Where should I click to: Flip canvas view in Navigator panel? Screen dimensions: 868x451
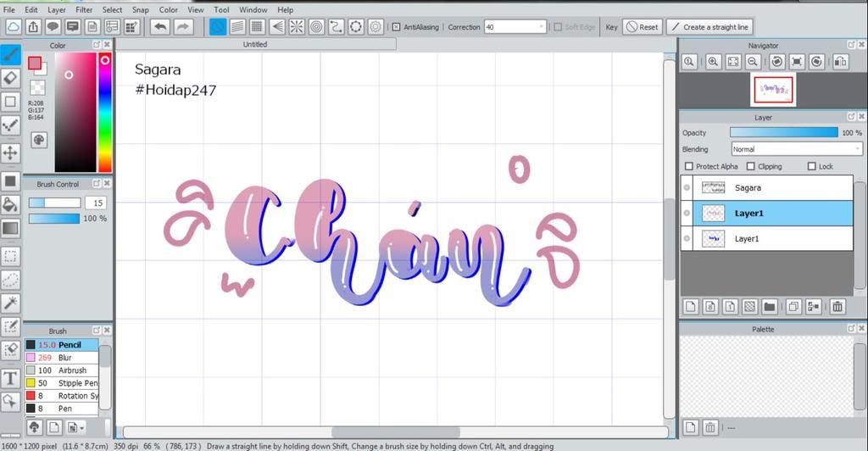840,61
